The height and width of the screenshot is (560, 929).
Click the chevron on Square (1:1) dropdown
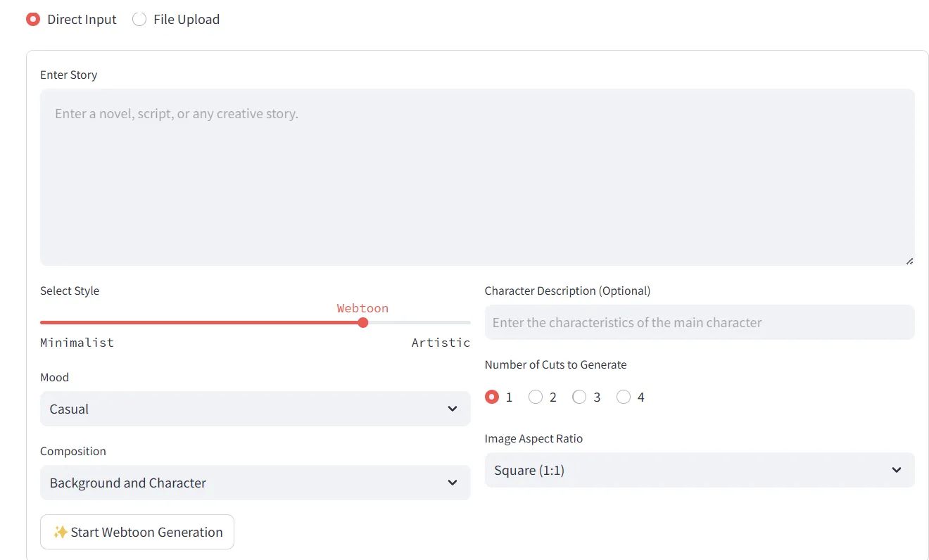pyautogui.click(x=897, y=470)
